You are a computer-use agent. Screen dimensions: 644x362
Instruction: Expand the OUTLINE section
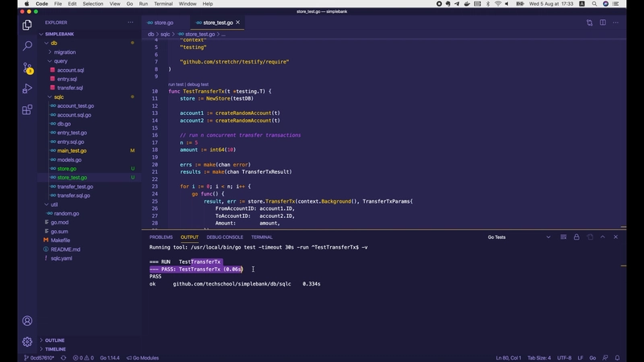click(x=55, y=340)
